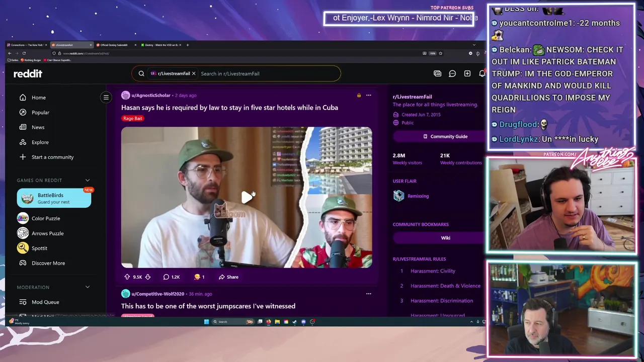Collapse the Moderation section

(x=88, y=287)
